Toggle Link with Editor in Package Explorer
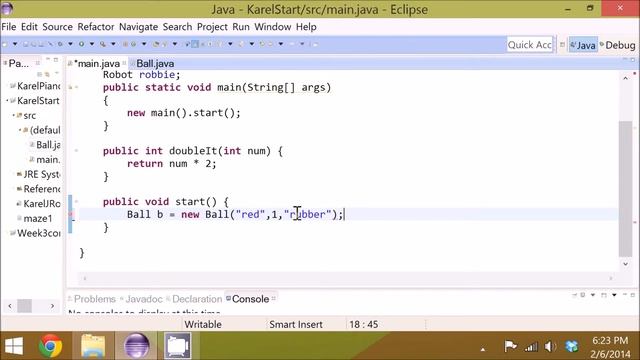 47,74
